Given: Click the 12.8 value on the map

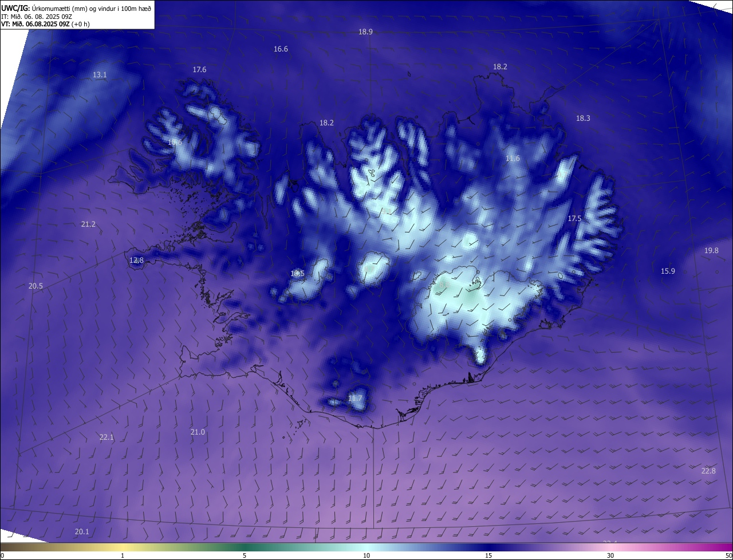Looking at the screenshot, I should 136,260.
